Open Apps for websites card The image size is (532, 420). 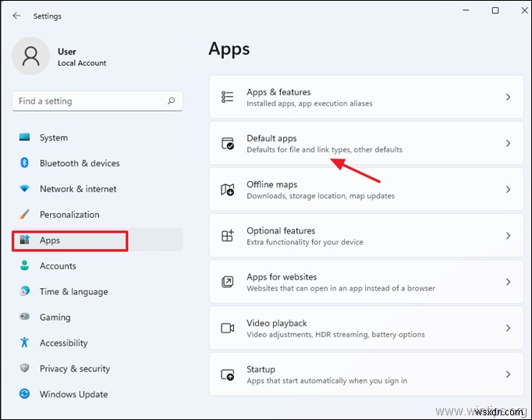[x=367, y=282]
